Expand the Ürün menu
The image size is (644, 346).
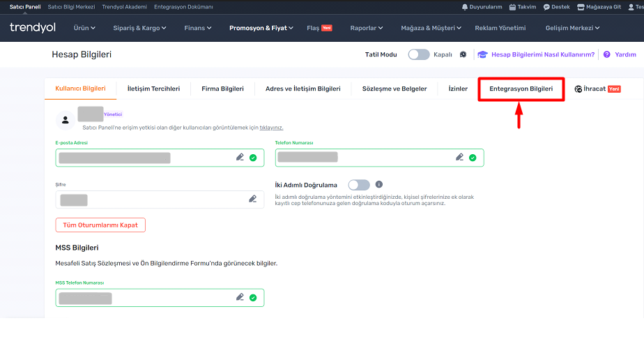point(84,28)
